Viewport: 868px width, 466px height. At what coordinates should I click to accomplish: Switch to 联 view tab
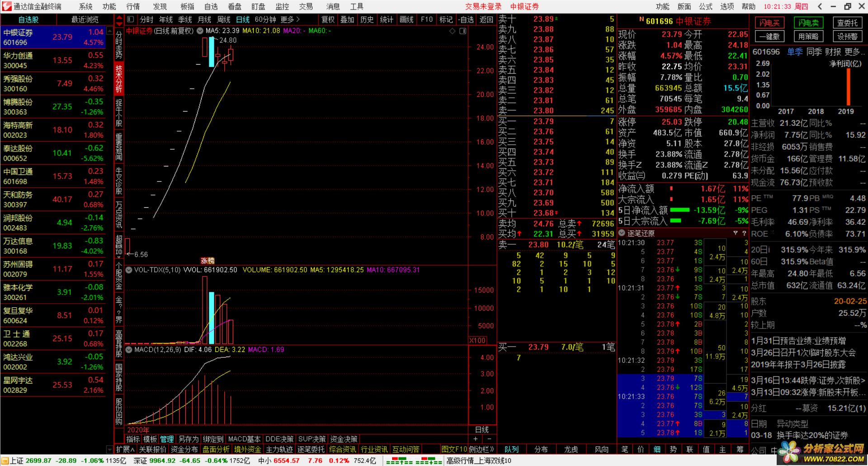point(690,449)
